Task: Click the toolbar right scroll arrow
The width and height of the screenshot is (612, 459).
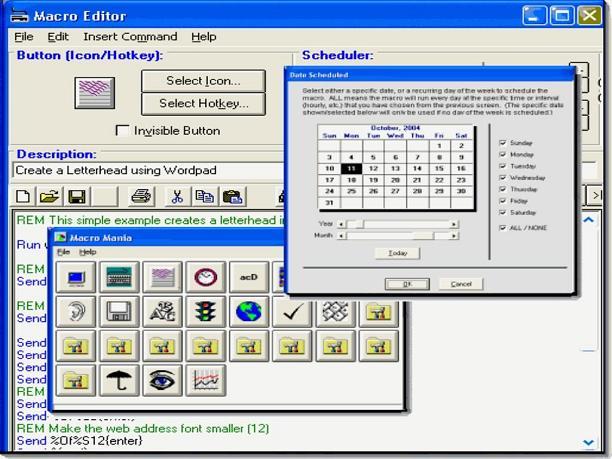Action: click(x=595, y=195)
